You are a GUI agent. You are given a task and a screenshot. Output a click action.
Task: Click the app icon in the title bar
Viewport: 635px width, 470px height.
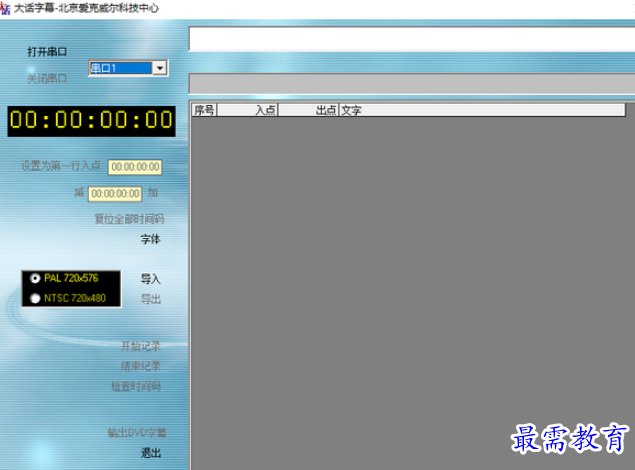click(x=5, y=8)
